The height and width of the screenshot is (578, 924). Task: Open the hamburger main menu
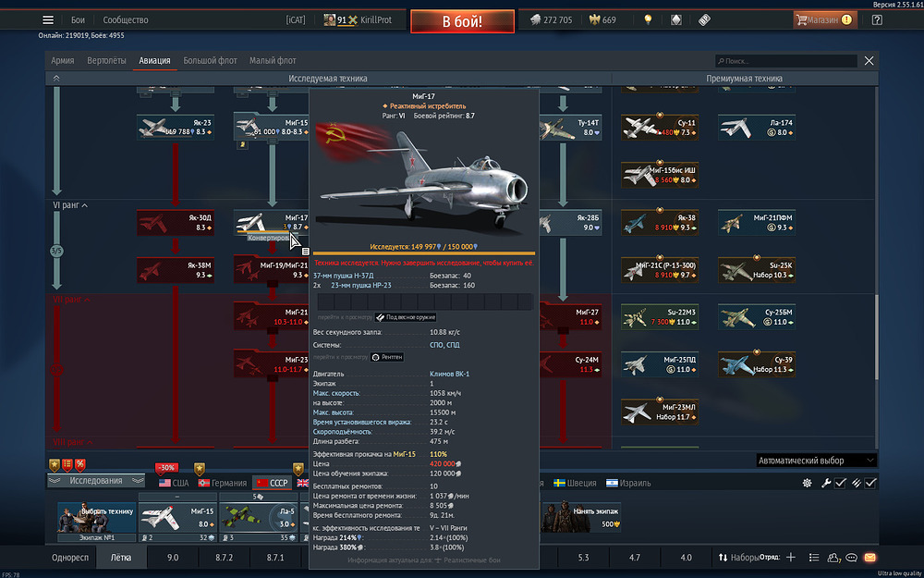pos(48,20)
